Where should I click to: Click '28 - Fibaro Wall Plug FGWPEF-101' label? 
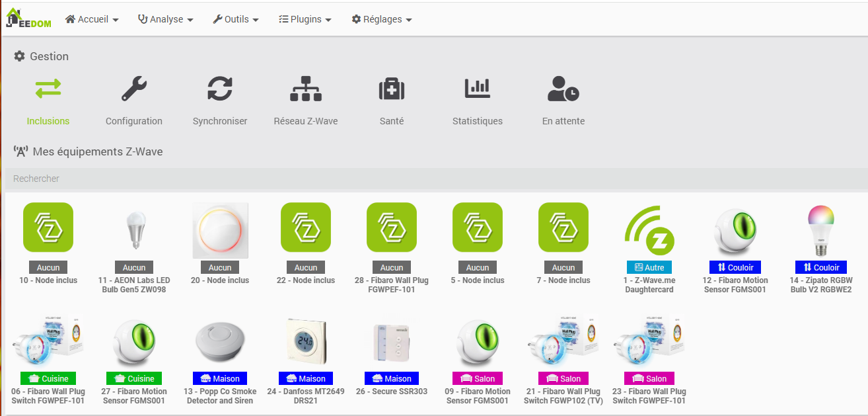(392, 285)
